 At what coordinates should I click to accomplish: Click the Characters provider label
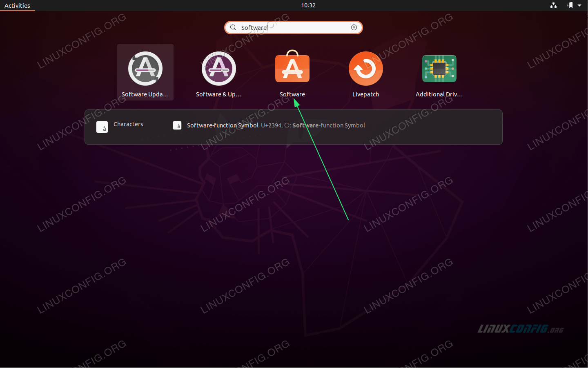pos(128,124)
